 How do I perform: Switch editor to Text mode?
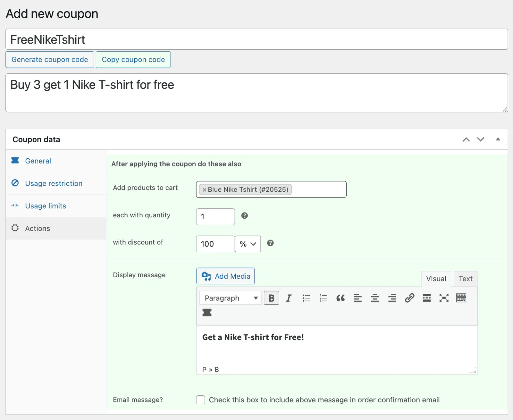(x=466, y=279)
